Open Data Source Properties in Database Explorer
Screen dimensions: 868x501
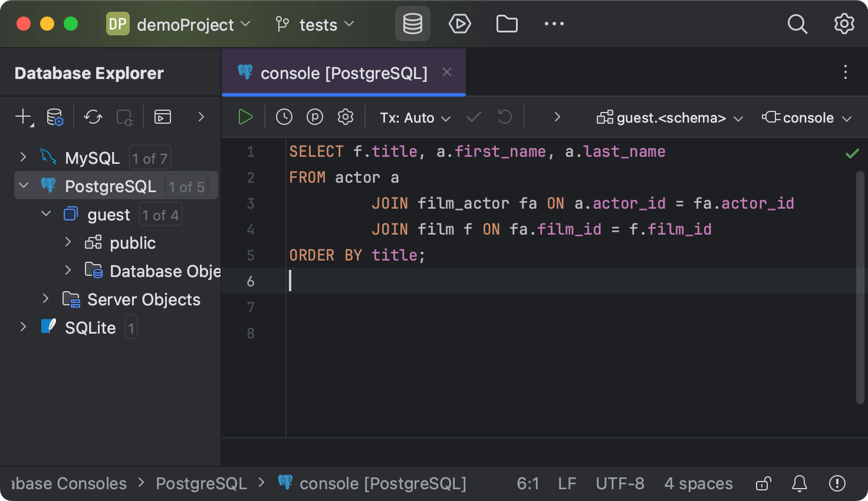55,117
